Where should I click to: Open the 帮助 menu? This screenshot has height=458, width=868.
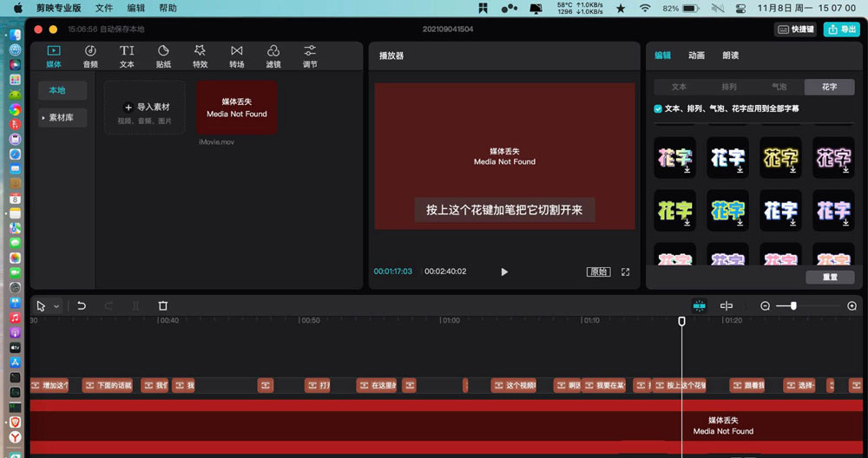(x=168, y=9)
